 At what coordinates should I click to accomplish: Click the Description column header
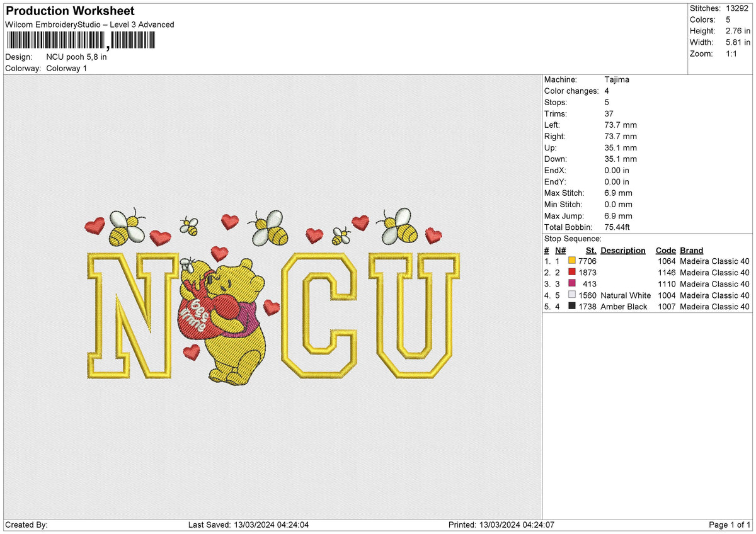[x=623, y=250]
